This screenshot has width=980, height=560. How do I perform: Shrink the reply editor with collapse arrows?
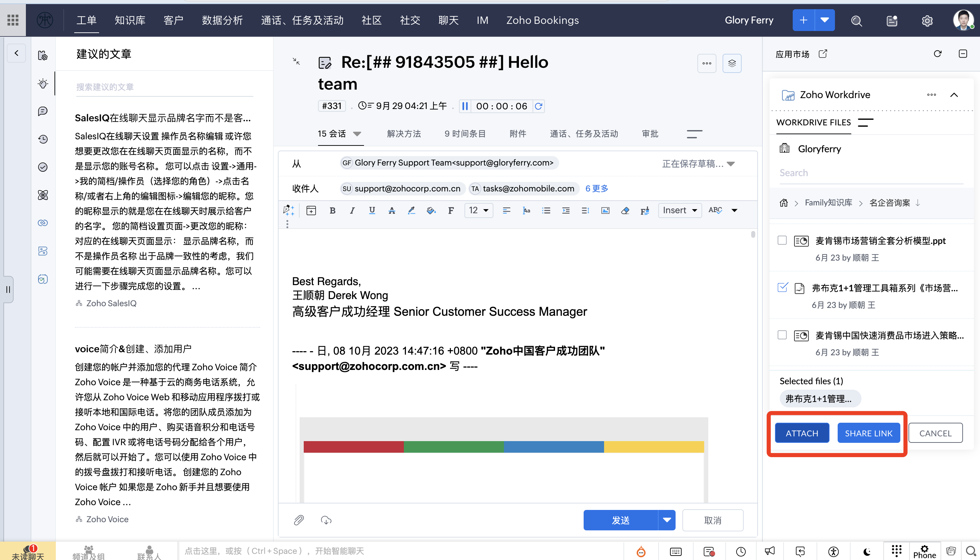296,61
